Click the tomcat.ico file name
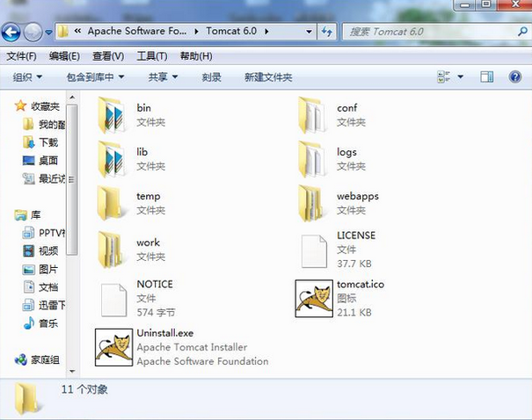The image size is (532, 420). click(x=361, y=284)
